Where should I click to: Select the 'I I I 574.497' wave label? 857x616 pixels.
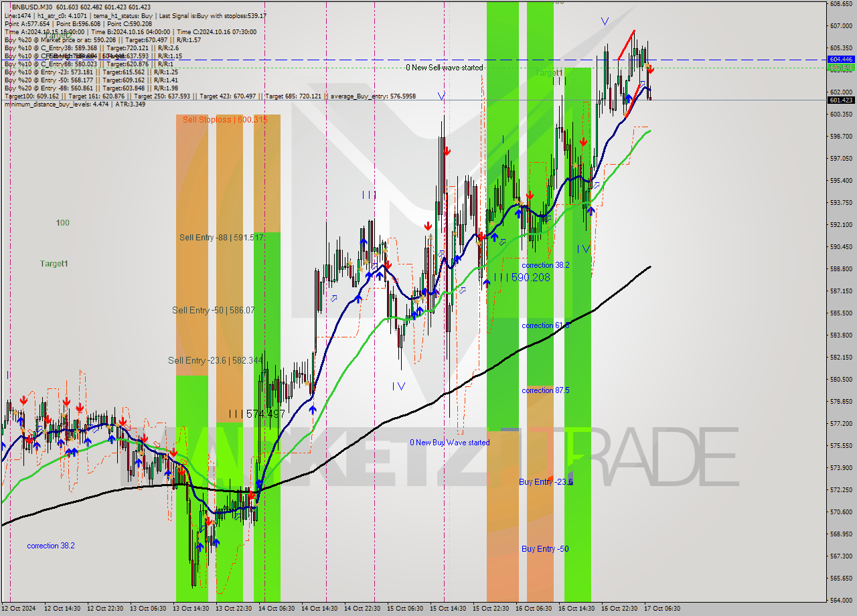256,414
